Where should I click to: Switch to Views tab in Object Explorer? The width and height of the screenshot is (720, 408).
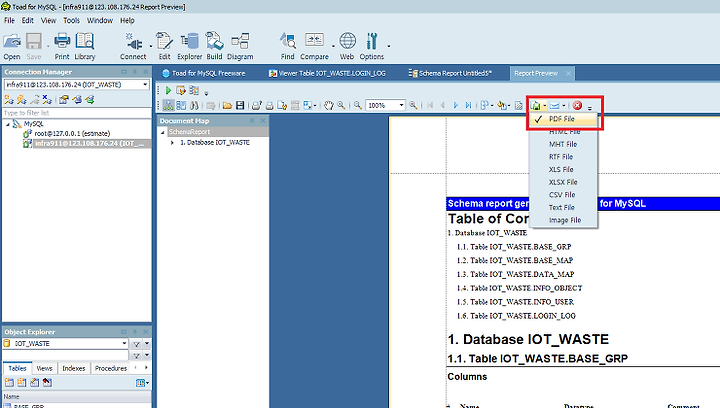click(45, 368)
